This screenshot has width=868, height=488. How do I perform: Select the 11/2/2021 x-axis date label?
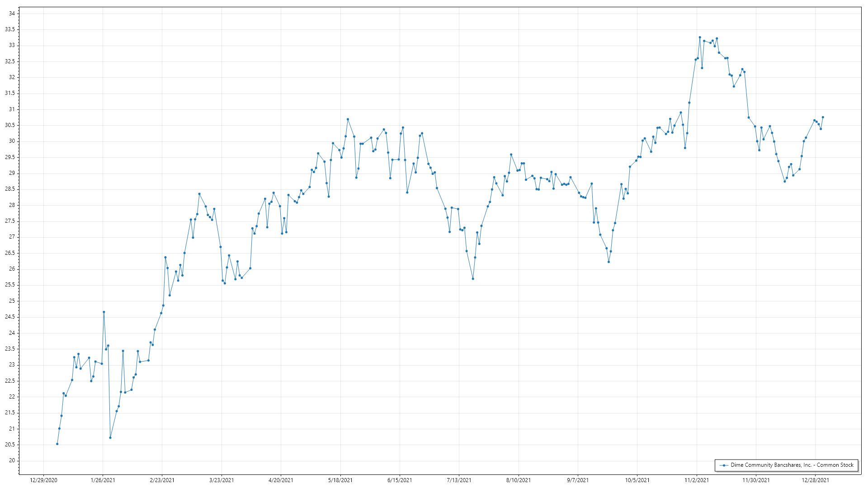[x=697, y=480]
